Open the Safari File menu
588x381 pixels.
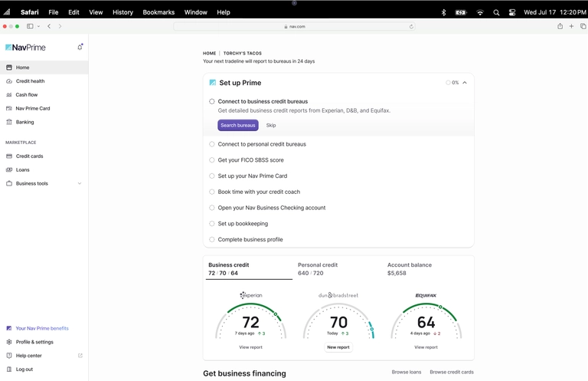[x=54, y=12]
